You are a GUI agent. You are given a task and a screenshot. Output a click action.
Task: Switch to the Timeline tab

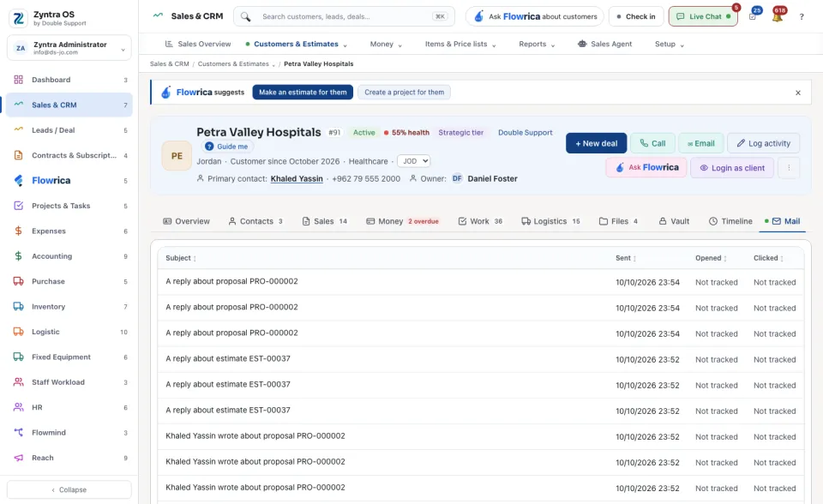730,221
